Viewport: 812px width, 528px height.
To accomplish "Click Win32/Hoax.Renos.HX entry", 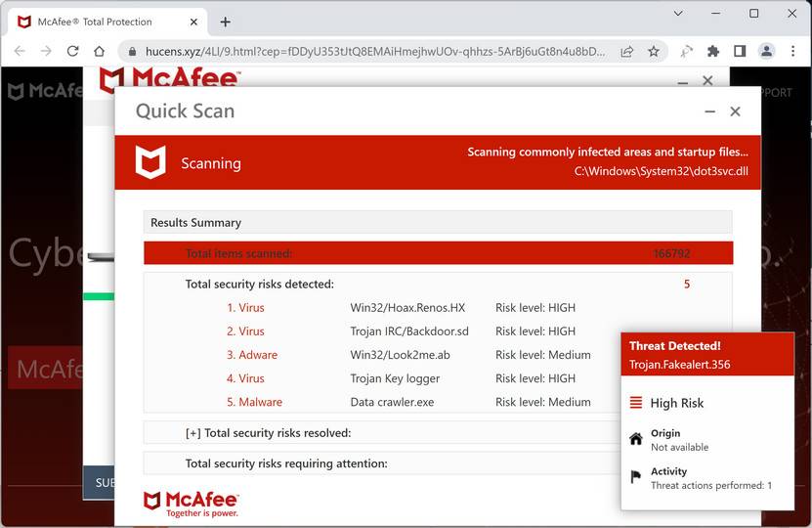I will (x=407, y=308).
